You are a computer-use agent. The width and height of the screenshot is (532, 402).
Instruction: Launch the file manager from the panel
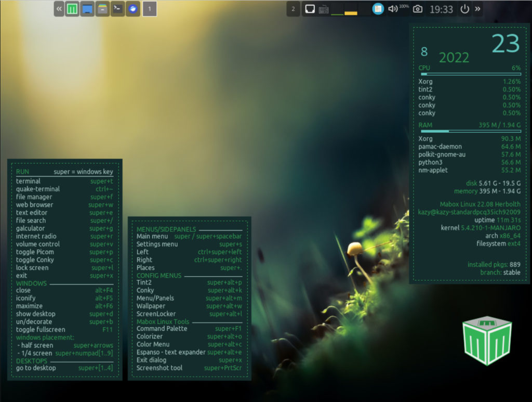(x=102, y=9)
